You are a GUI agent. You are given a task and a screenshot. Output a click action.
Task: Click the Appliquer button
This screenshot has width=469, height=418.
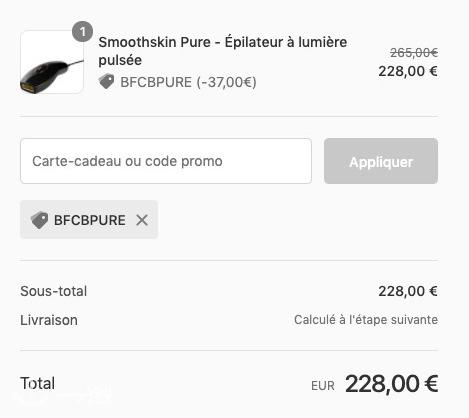click(x=381, y=161)
